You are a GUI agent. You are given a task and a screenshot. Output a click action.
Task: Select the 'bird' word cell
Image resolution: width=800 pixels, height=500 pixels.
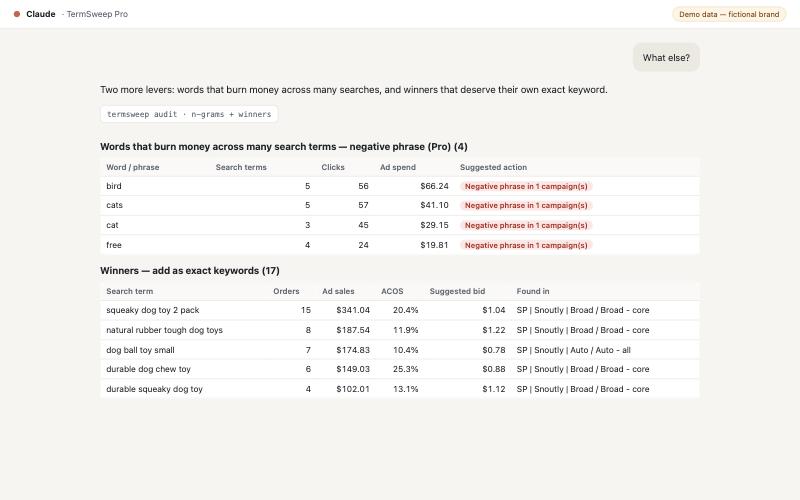tap(114, 186)
